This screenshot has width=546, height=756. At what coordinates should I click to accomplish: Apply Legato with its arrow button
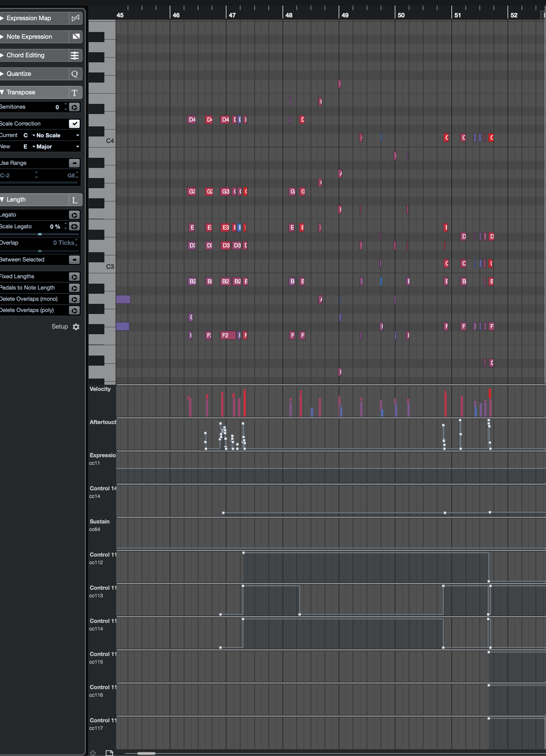pos(74,215)
